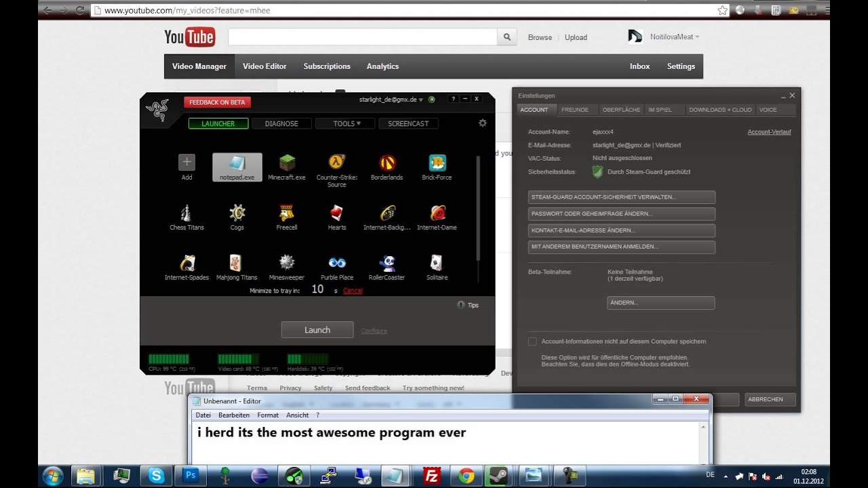868x488 pixels.
Task: Cancel the minimize to tray countdown
Action: 353,291
